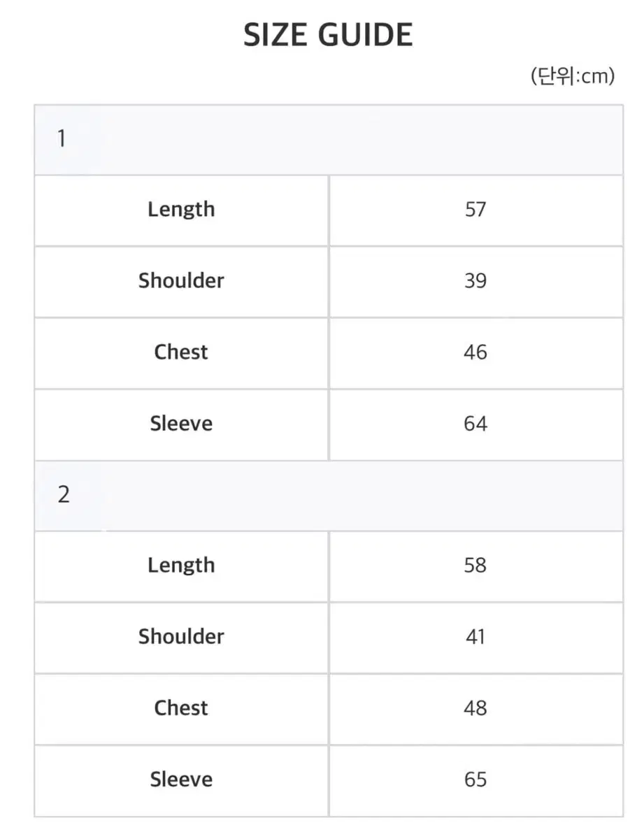Click the Shoulder label under size 1

pyautogui.click(x=181, y=281)
